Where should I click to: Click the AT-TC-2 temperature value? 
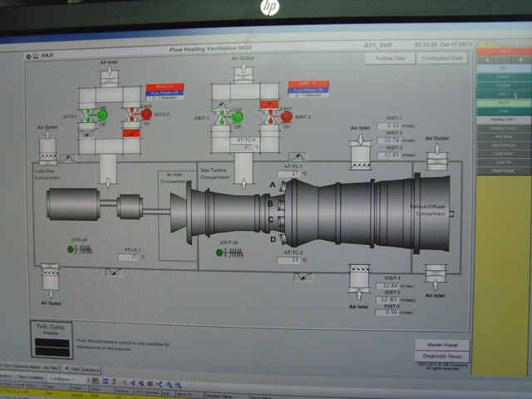(288, 260)
